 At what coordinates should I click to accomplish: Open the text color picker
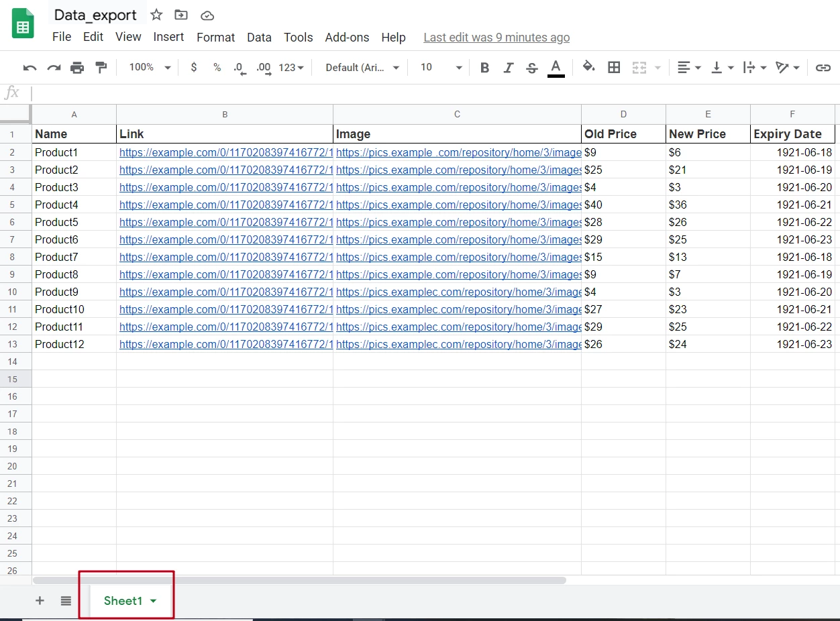click(x=556, y=68)
